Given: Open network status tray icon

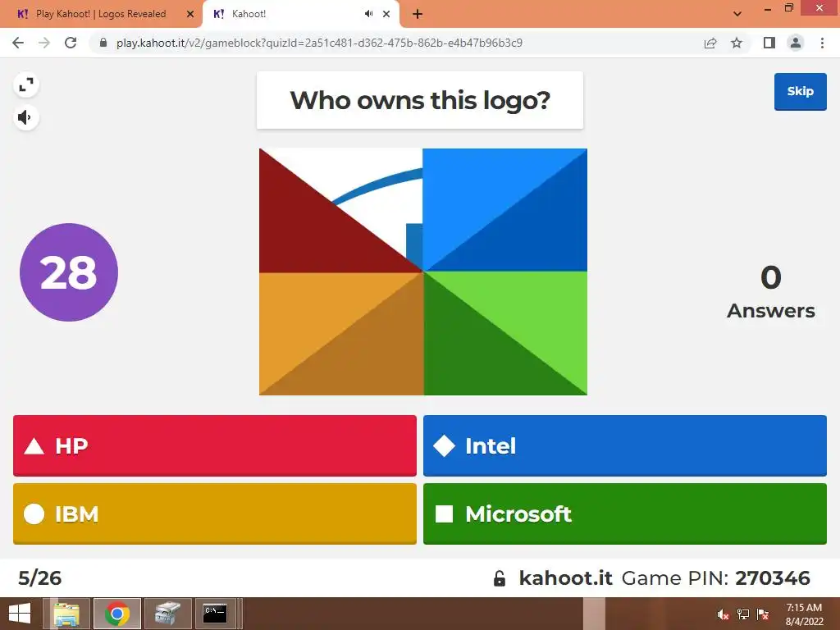Looking at the screenshot, I should (x=743, y=614).
